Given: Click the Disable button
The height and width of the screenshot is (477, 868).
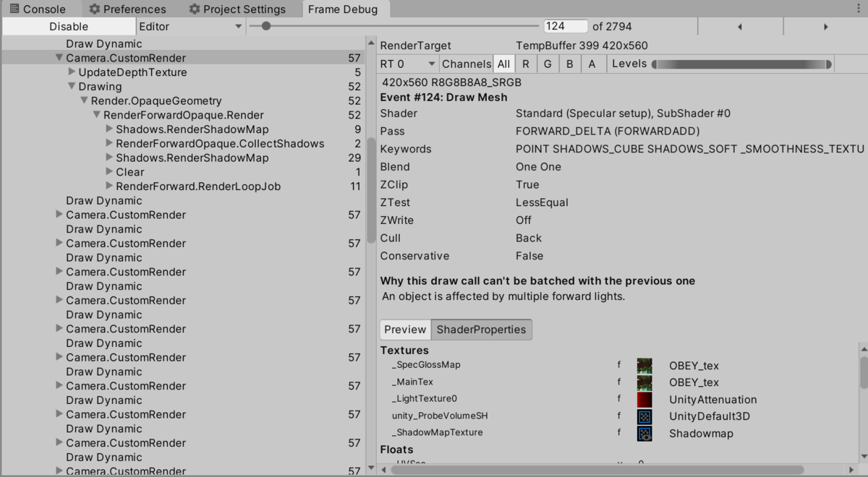Looking at the screenshot, I should [x=69, y=26].
